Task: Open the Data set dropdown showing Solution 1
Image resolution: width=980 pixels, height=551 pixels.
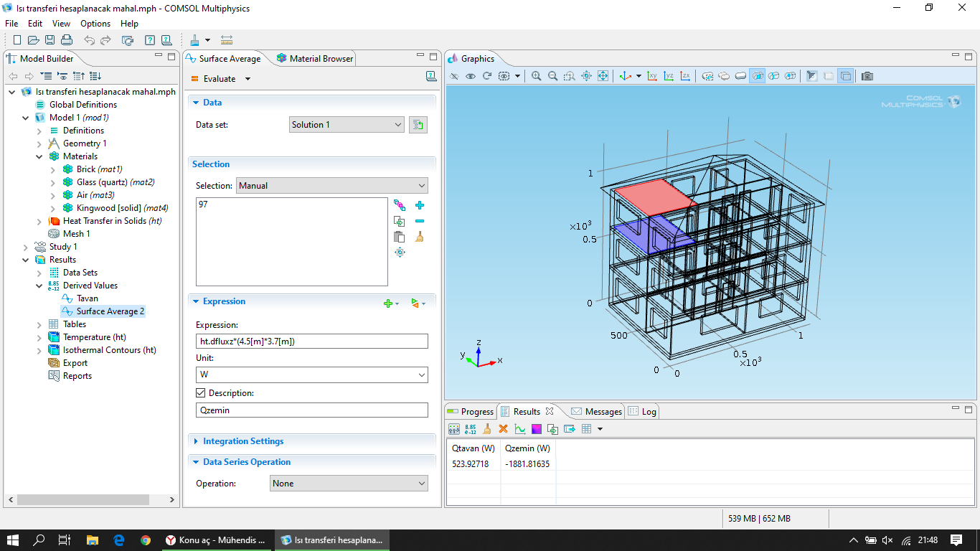Action: tap(347, 125)
